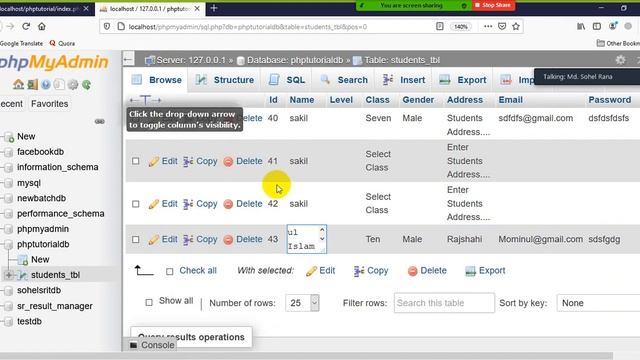Open the Structure tab
Image resolution: width=640 pixels, height=360 pixels.
point(224,80)
